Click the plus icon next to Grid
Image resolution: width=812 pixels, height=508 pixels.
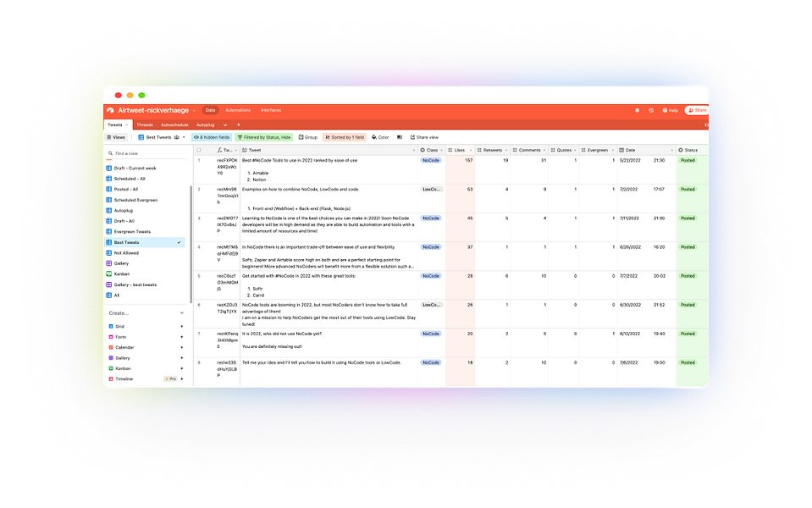click(x=182, y=326)
